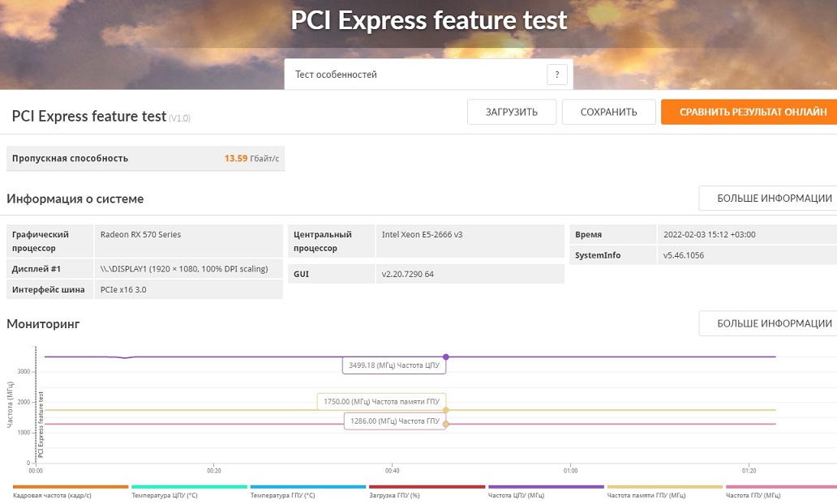The width and height of the screenshot is (837, 504).
Task: Toggle Частота памяти ГПУ legend series
Action: pyautogui.click(x=646, y=494)
